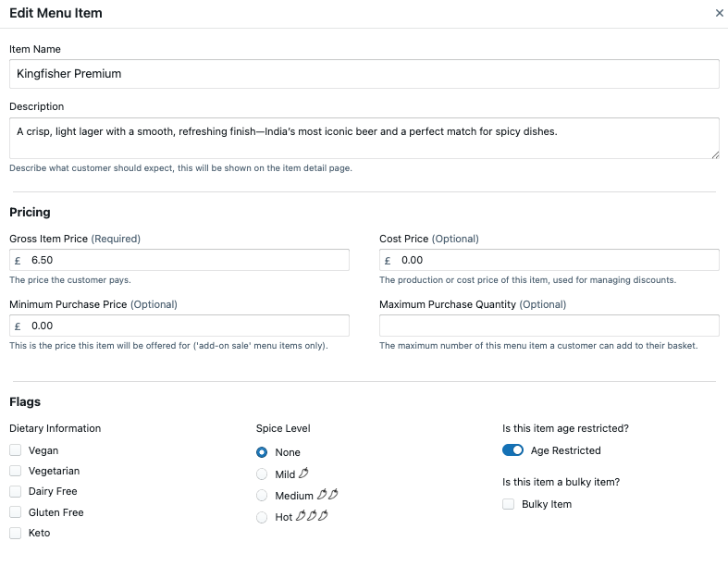Select the Medium spice level option
The image size is (728, 566).
tap(262, 496)
